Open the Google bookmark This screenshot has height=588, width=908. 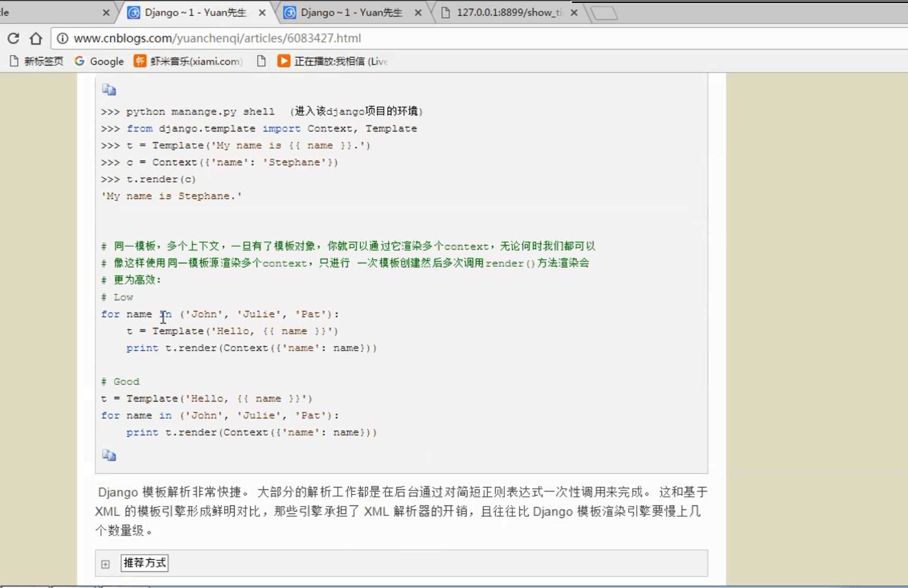99,61
